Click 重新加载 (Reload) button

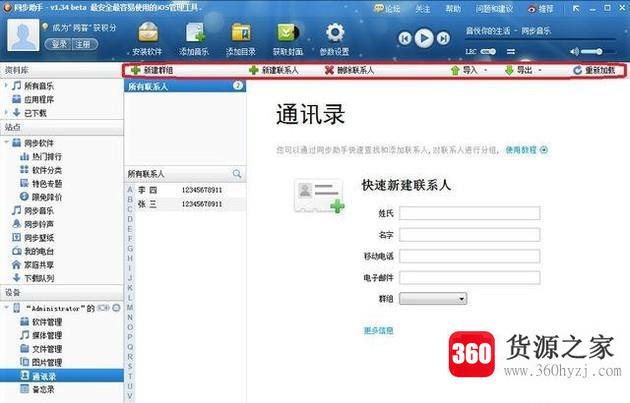coord(594,70)
